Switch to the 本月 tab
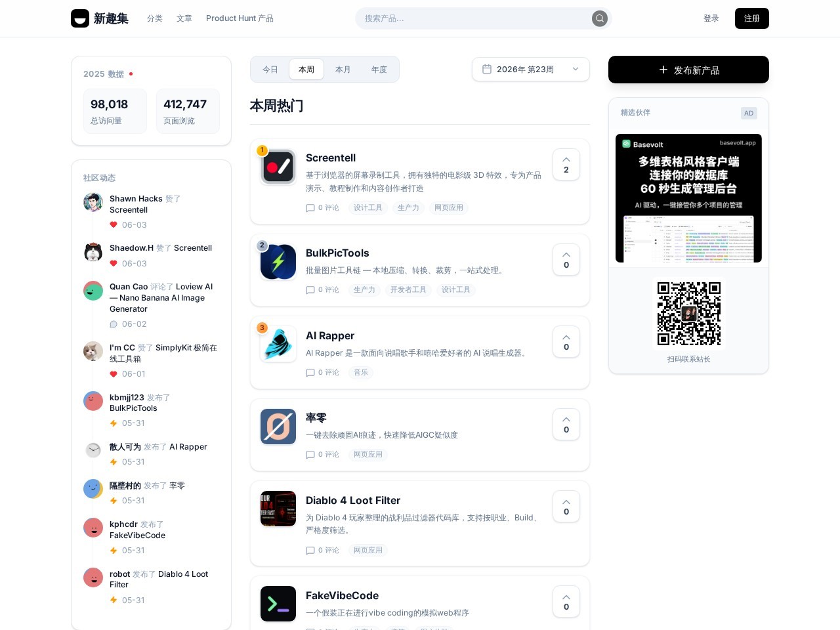 [x=343, y=70]
